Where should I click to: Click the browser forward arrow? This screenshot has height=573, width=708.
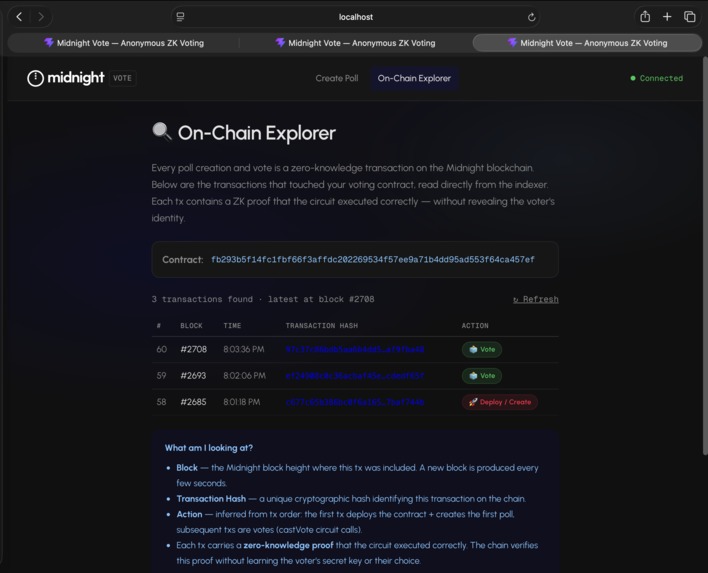point(41,17)
